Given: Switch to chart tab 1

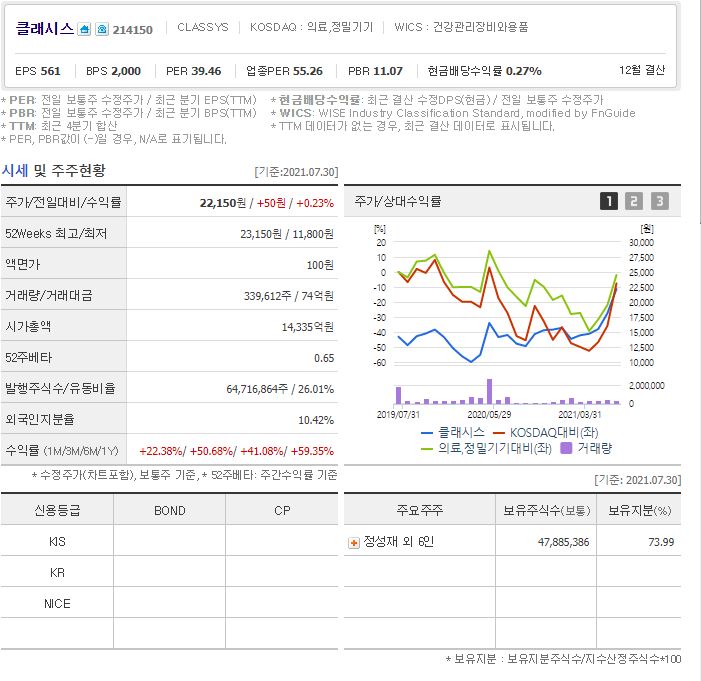Looking at the screenshot, I should pos(608,201).
